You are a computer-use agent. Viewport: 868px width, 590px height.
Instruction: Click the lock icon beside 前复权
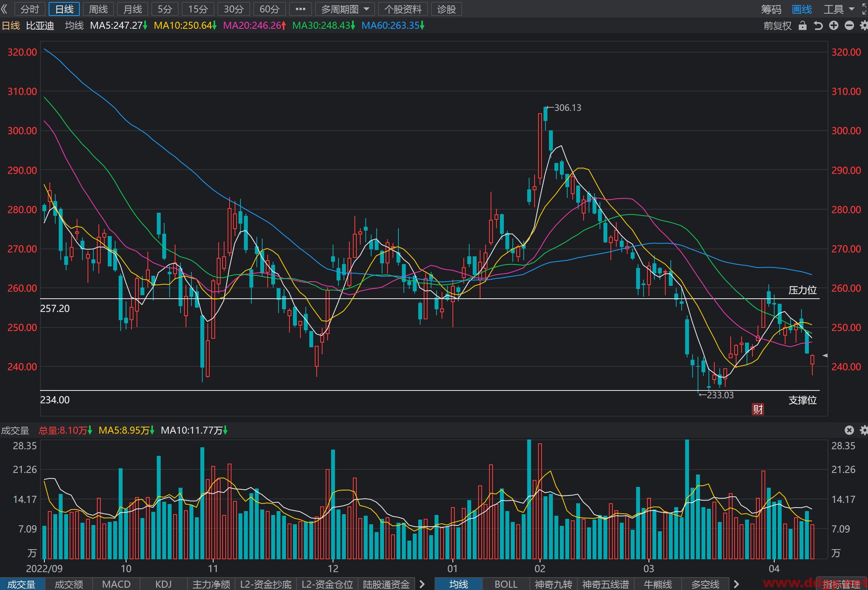click(x=802, y=26)
